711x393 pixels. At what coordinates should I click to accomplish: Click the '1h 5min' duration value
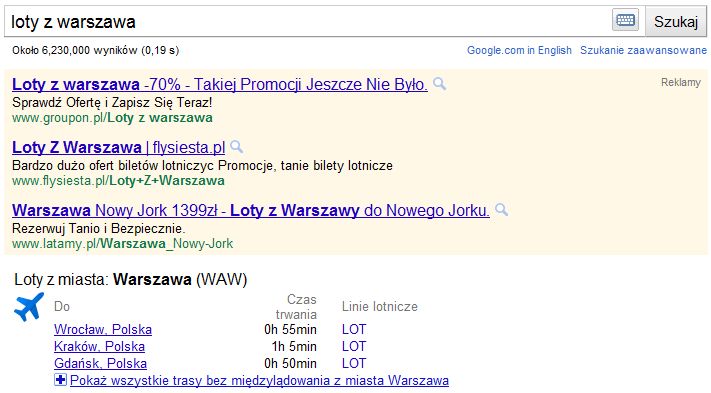pyautogui.click(x=294, y=346)
